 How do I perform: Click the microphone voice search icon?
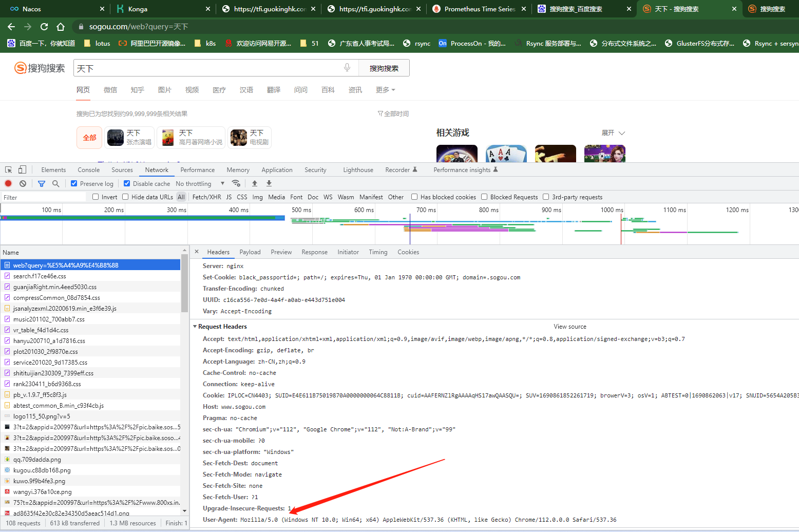pos(347,67)
